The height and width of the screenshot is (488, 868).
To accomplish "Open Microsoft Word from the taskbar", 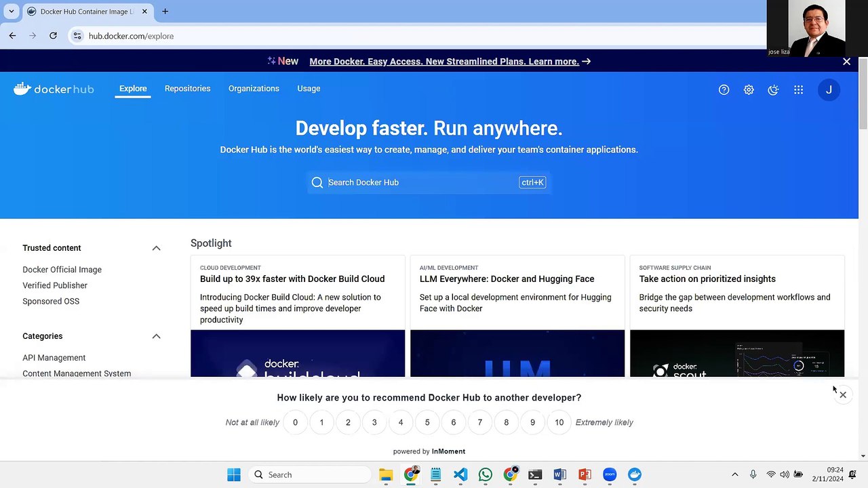I will (559, 474).
